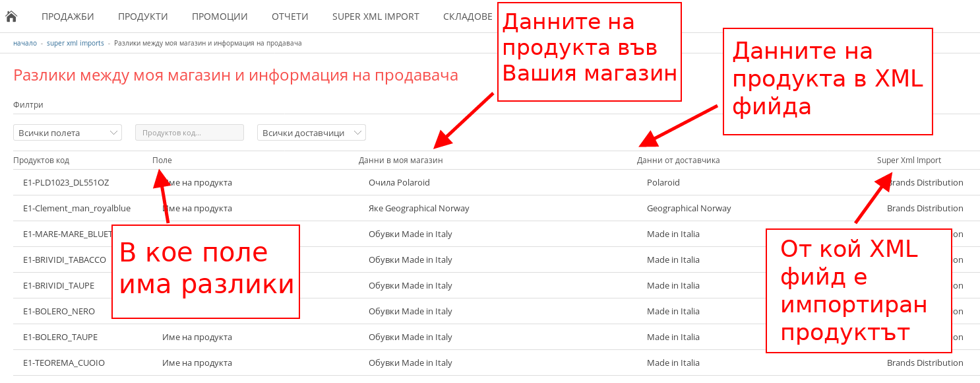Open the ПРОДУКТИ menu
This screenshot has width=980, height=383.
tap(142, 17)
